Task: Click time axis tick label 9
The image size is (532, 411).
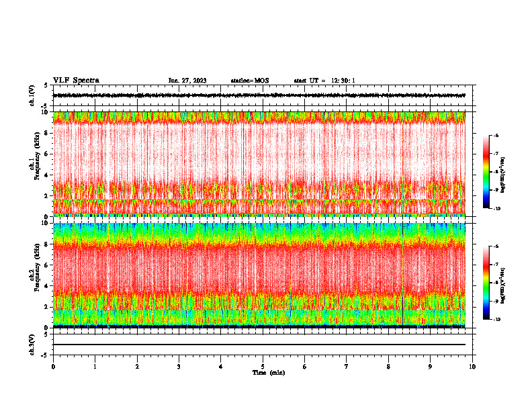Action: 430,367
